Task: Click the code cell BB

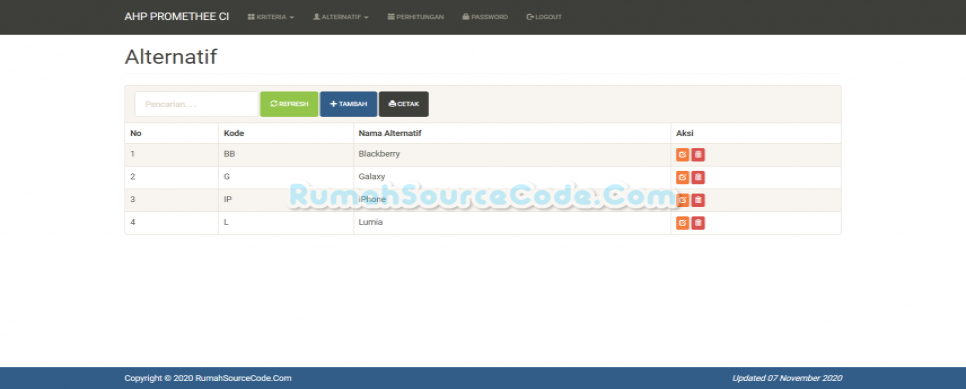Action: point(286,155)
